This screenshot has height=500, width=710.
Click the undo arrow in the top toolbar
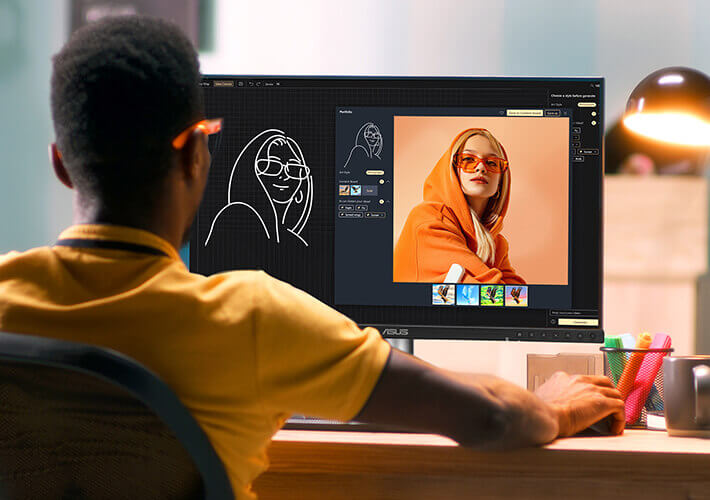click(250, 84)
